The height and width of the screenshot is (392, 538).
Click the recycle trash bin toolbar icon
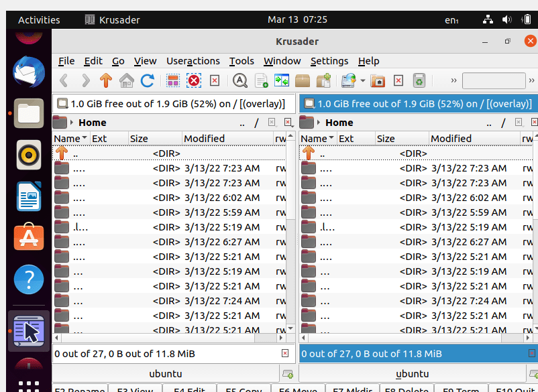point(419,81)
